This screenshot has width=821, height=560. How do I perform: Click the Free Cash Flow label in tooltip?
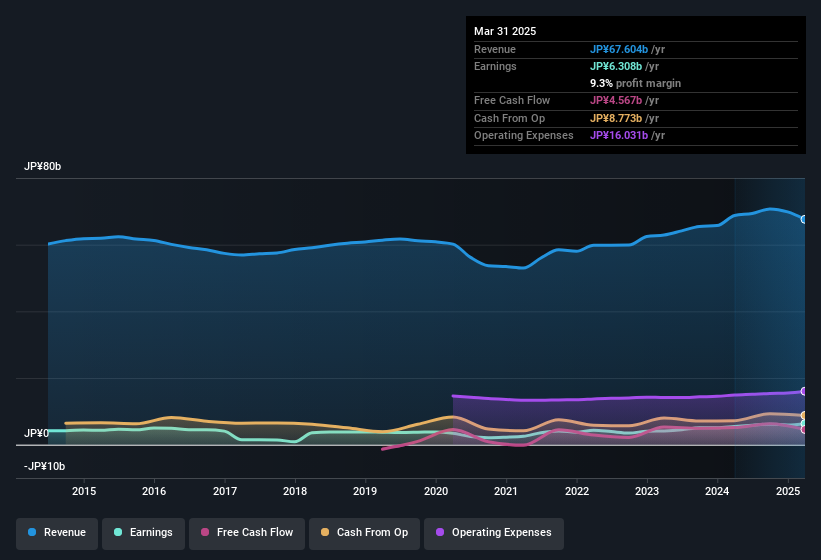coord(512,100)
